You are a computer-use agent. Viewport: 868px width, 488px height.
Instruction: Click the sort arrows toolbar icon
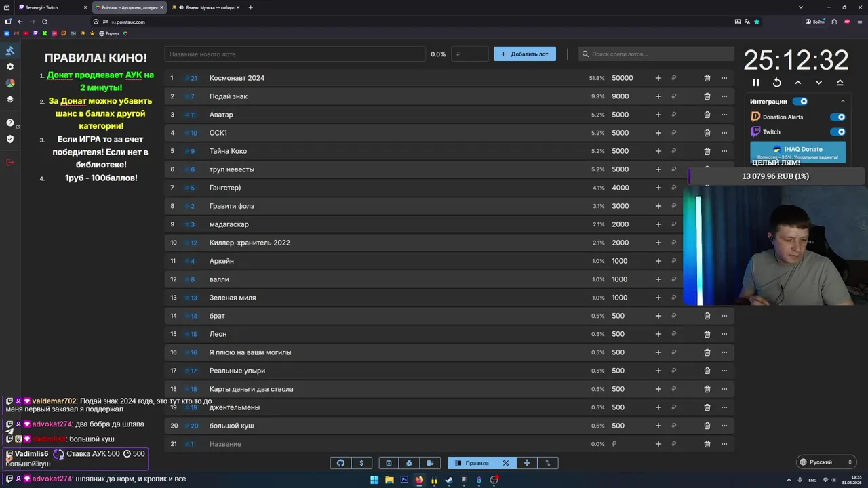pyautogui.click(x=548, y=463)
